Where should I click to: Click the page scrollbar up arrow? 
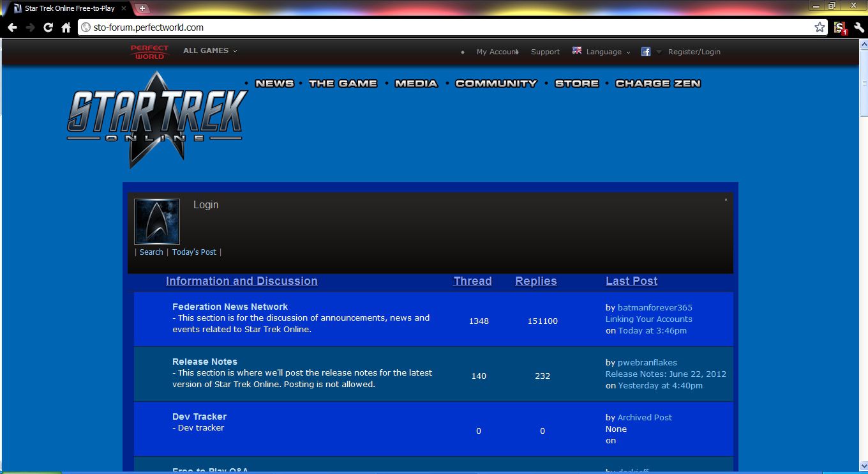[864, 43]
